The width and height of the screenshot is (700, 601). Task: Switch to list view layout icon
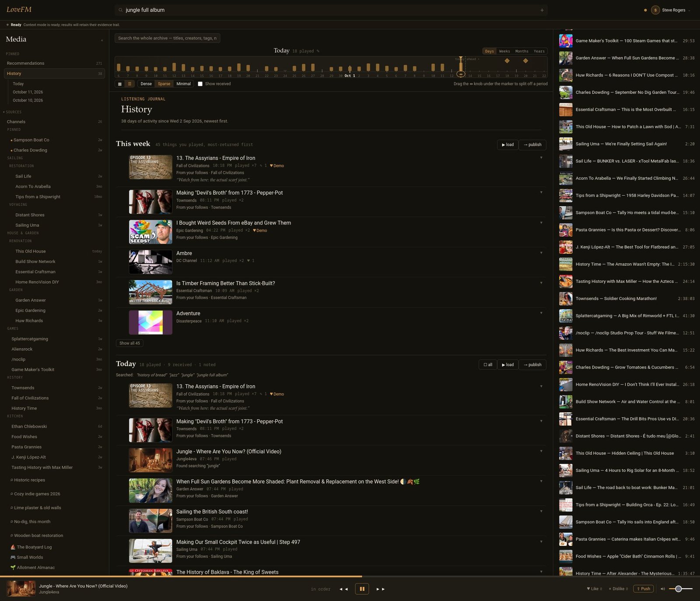[x=129, y=84]
